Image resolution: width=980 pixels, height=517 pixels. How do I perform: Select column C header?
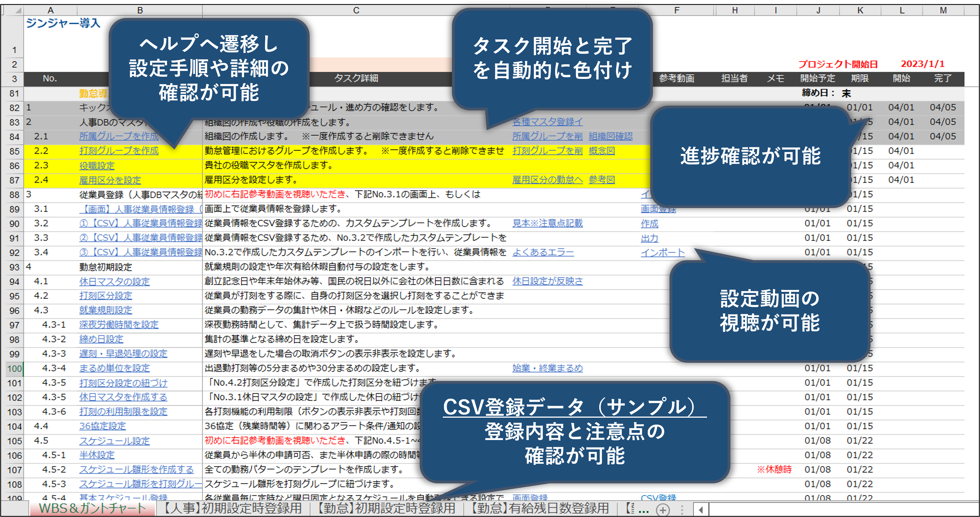(x=356, y=10)
